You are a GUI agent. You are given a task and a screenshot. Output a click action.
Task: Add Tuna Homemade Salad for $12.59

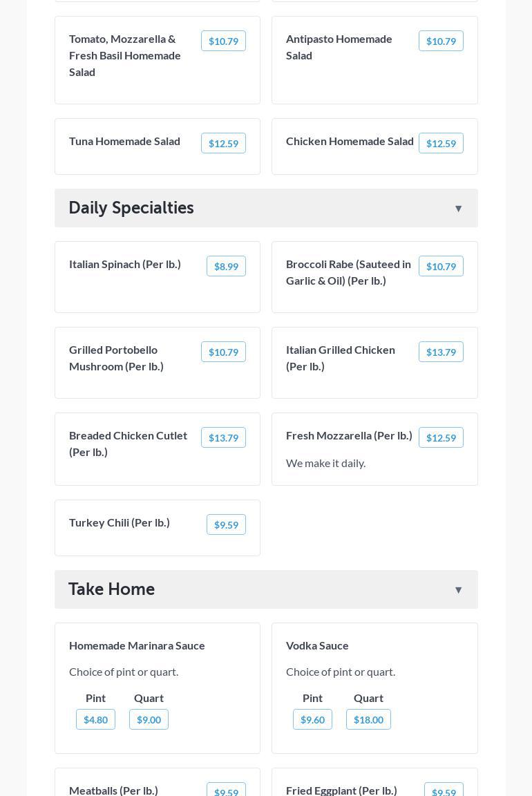tap(223, 144)
